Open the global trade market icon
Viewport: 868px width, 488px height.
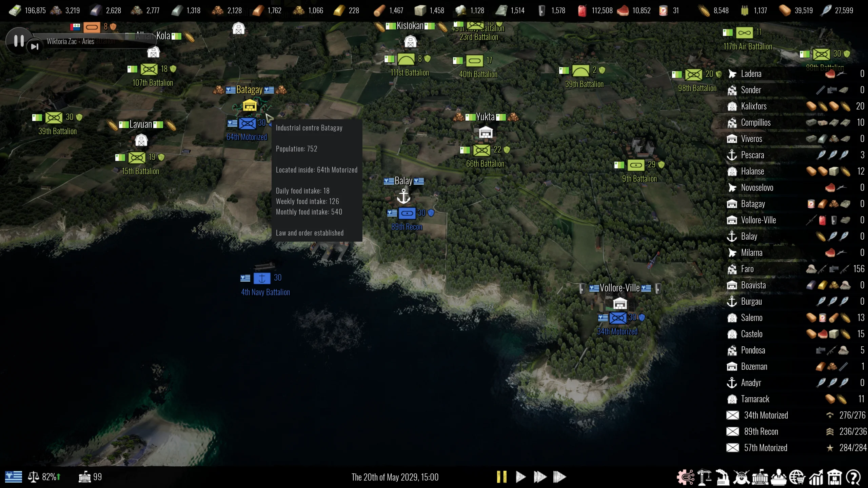tap(797, 477)
